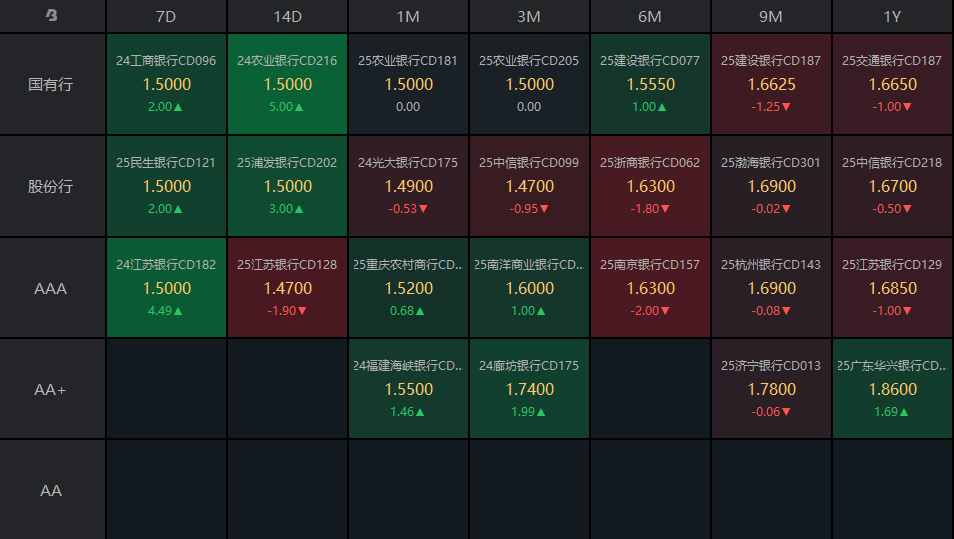Open the 24工商银行CD096 quote cell
This screenshot has width=954, height=539.
(x=166, y=84)
